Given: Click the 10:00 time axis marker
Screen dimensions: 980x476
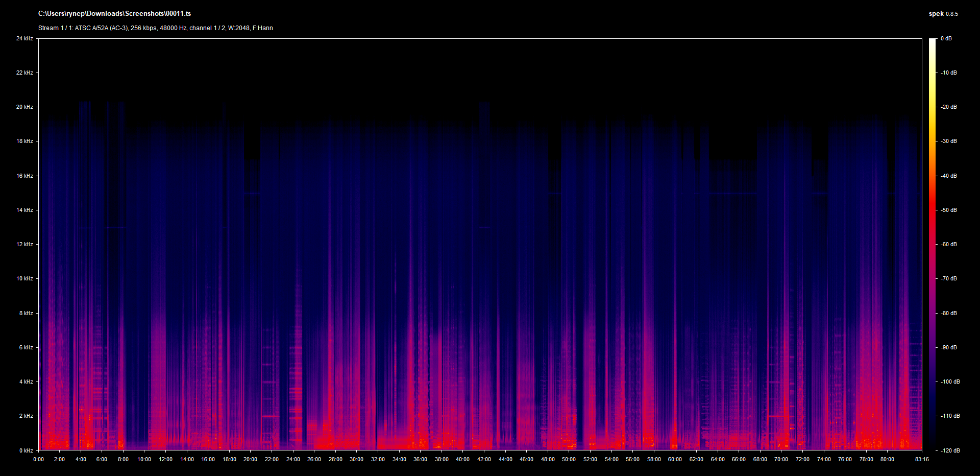Looking at the screenshot, I should (x=144, y=459).
